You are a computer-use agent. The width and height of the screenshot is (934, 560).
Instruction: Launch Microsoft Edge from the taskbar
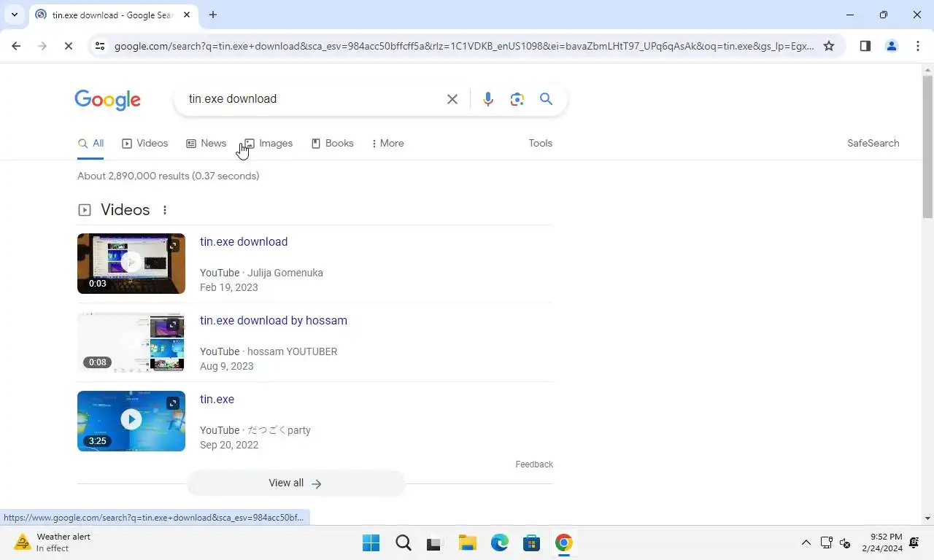pos(499,542)
